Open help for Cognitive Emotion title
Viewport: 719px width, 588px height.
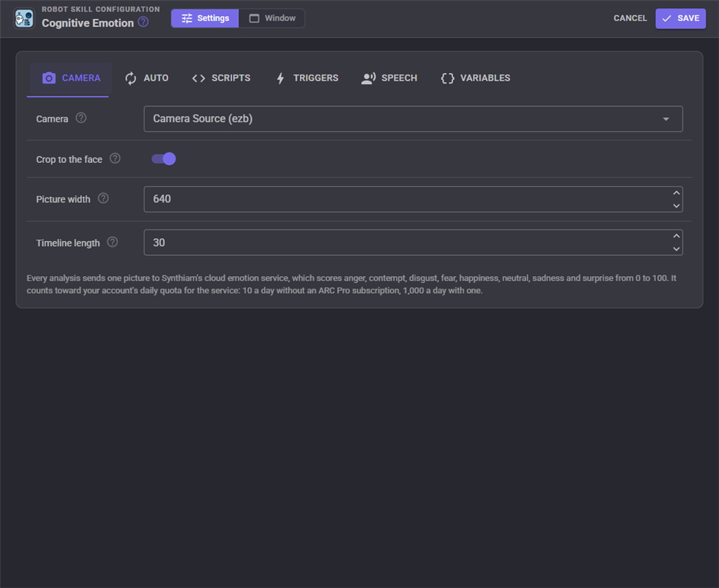(143, 22)
